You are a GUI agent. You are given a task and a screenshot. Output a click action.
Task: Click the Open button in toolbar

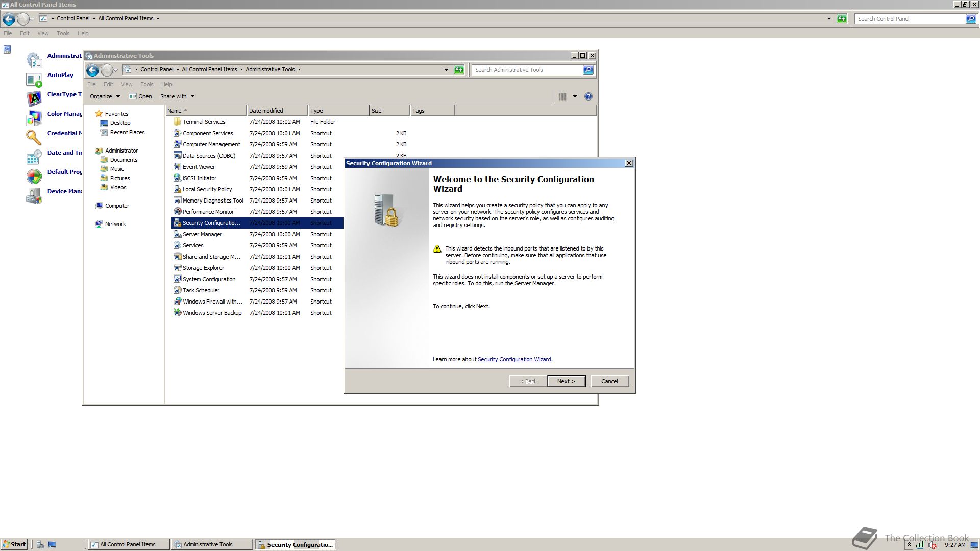pyautogui.click(x=140, y=96)
